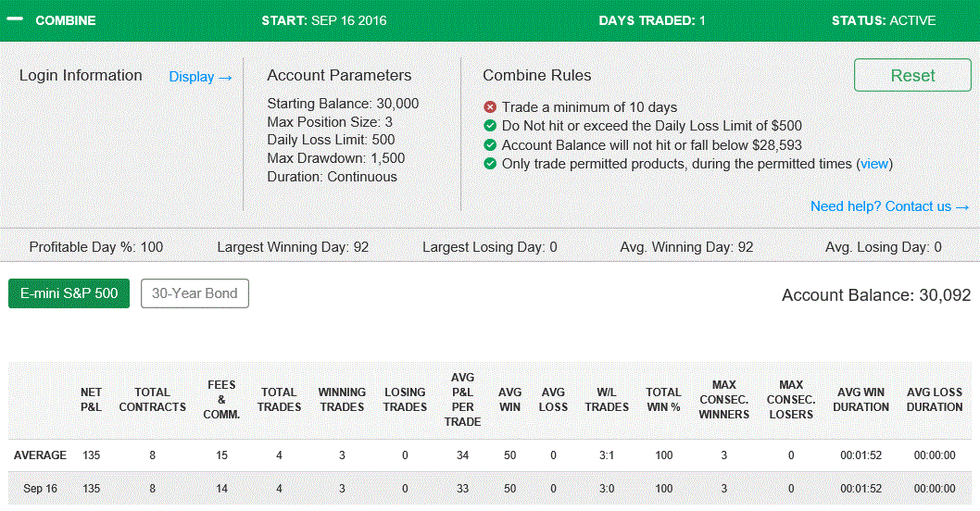The height and width of the screenshot is (511, 980).
Task: Open the Display login information link
Action: 191,77
